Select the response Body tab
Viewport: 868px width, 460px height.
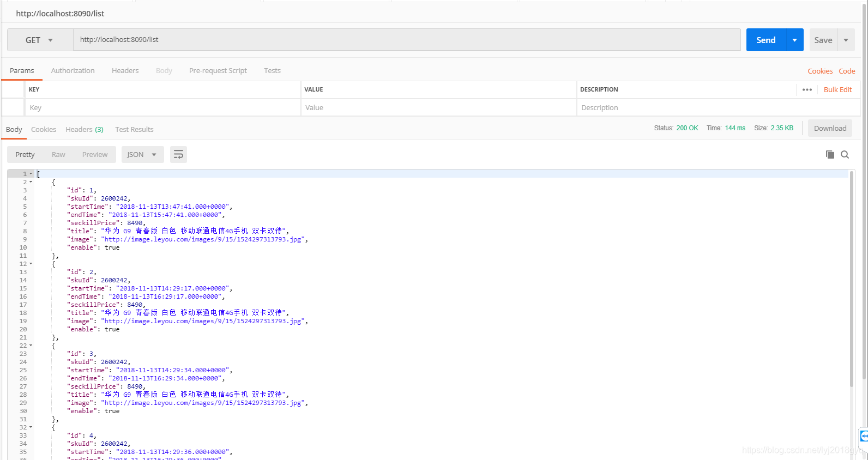pyautogui.click(x=14, y=130)
